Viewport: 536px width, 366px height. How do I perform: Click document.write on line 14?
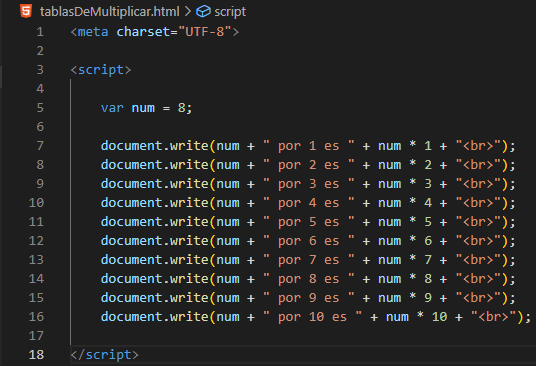click(x=155, y=279)
